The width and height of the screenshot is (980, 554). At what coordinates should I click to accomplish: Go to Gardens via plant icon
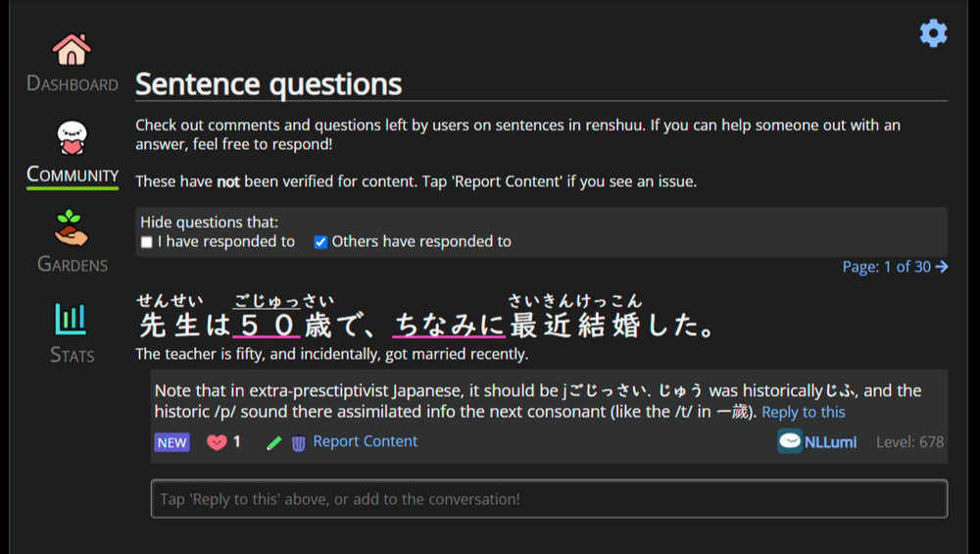coord(72,227)
